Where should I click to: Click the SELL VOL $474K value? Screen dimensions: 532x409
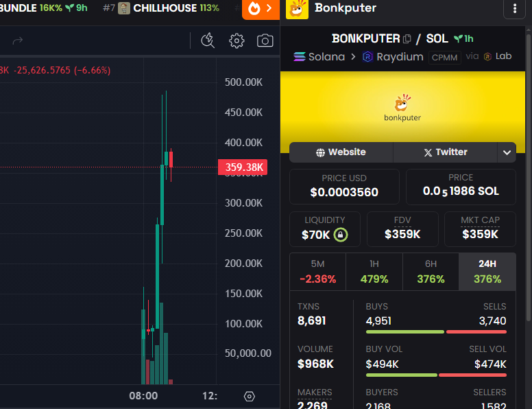(x=490, y=364)
